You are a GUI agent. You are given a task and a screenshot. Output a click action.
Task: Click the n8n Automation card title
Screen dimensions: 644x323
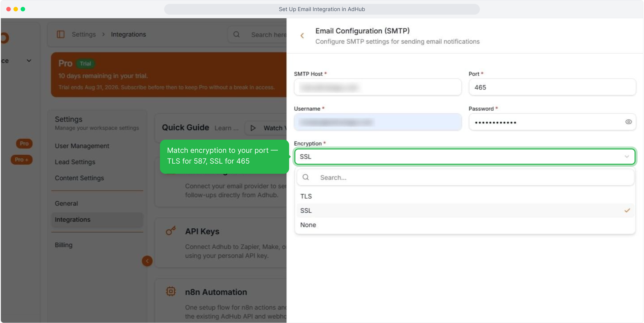(x=216, y=292)
